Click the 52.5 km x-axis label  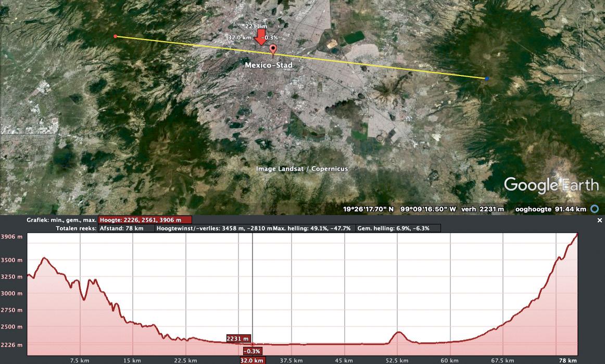point(397,360)
